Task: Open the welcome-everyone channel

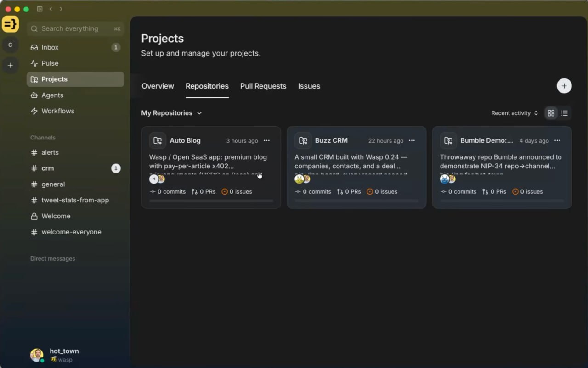Action: pyautogui.click(x=75, y=232)
